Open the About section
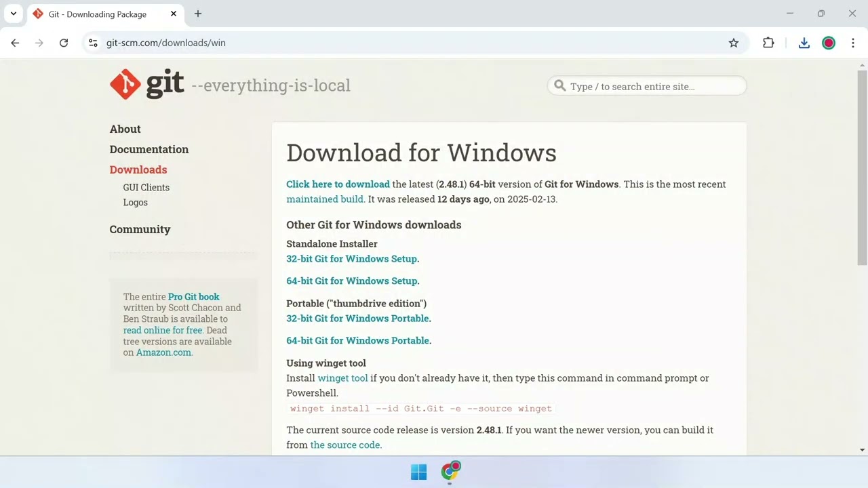The height and width of the screenshot is (488, 868). tap(125, 129)
